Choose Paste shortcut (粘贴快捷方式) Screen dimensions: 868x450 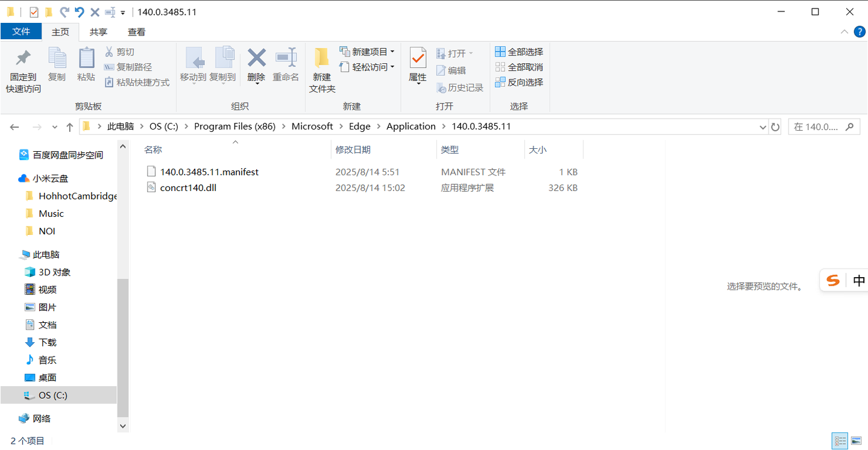[x=137, y=82]
